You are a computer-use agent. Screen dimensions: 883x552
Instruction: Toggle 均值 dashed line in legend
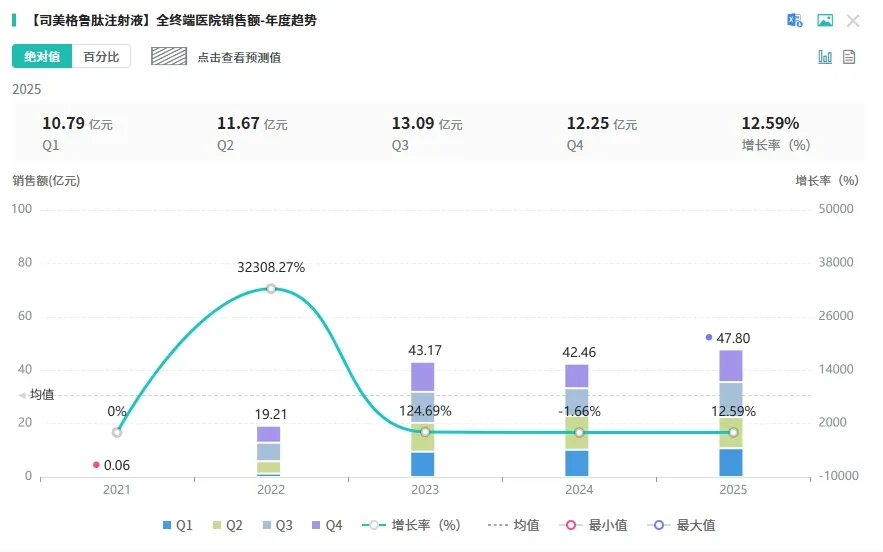pyautogui.click(x=514, y=526)
